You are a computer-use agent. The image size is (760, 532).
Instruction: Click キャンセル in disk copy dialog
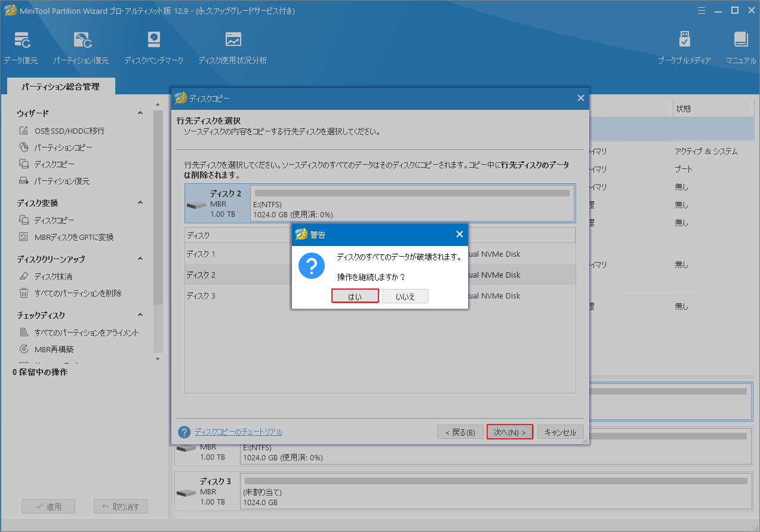coord(561,432)
